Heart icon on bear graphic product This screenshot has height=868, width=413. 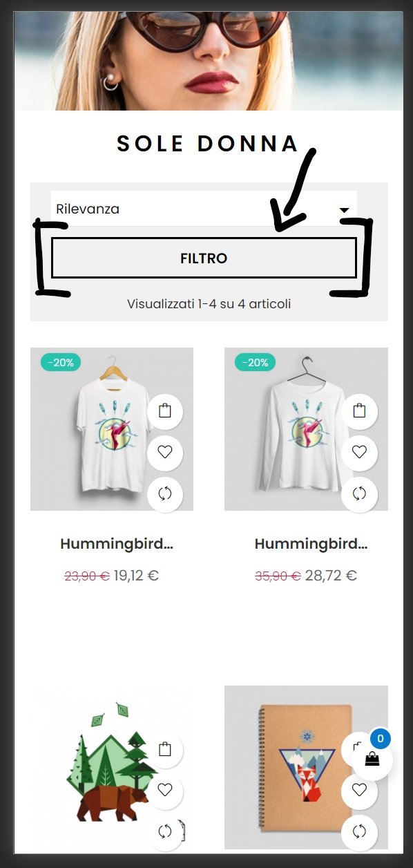click(x=164, y=790)
